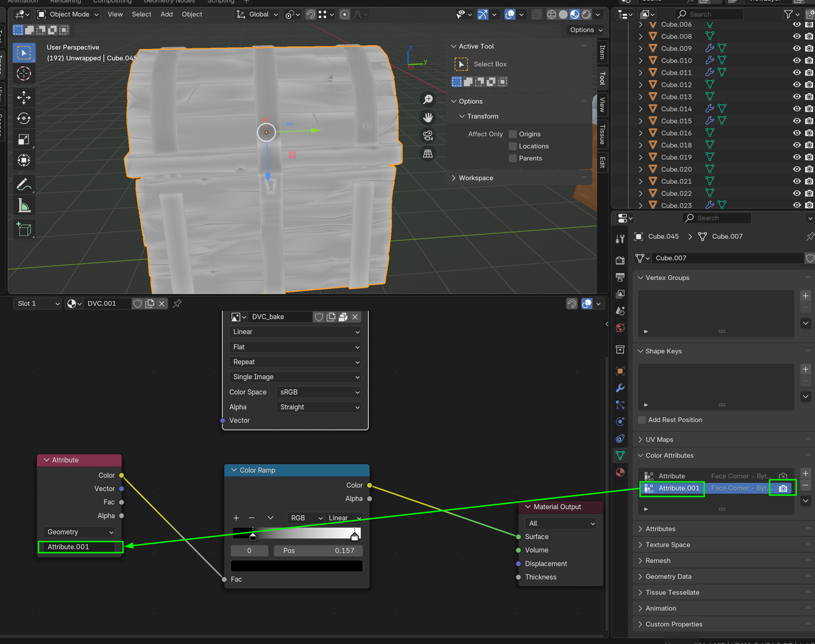
Task: Open the Color Space sRGB dropdown
Action: 319,392
